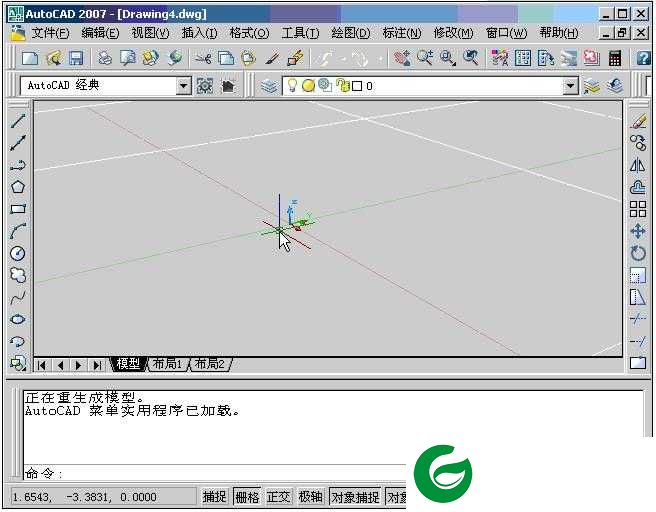Open the Help question mark icon
656x512 pixels.
pyautogui.click(x=643, y=59)
